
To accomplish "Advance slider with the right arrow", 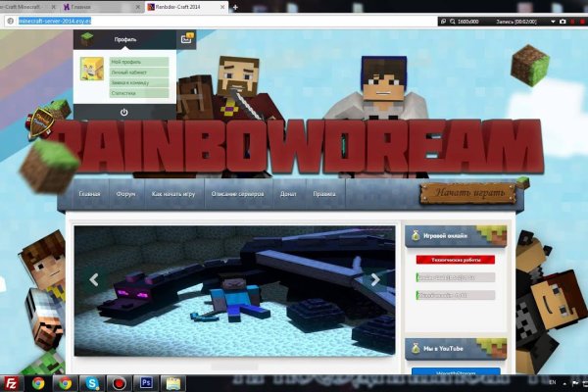I will (x=374, y=279).
